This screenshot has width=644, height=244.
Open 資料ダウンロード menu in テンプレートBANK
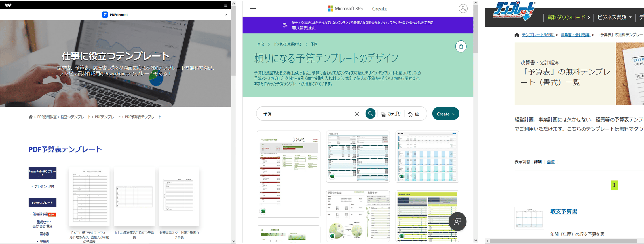pos(568,17)
